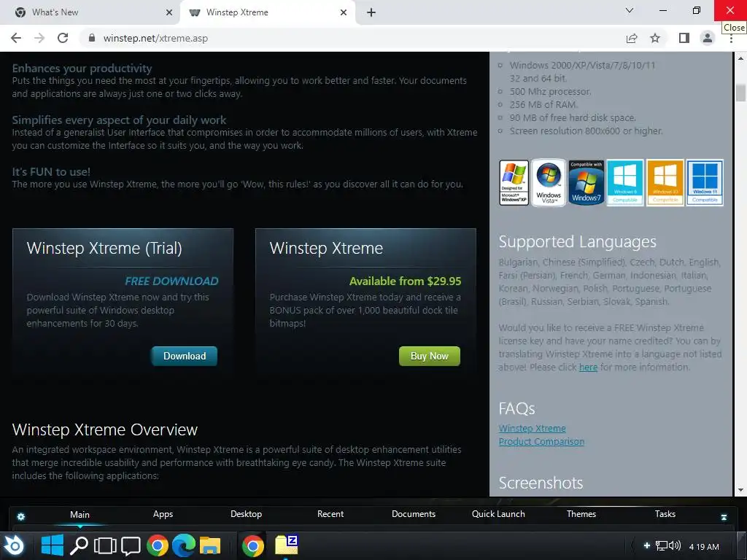Open the Chrome three-dot menu
Viewport: 747px width, 560px height.
tap(731, 39)
